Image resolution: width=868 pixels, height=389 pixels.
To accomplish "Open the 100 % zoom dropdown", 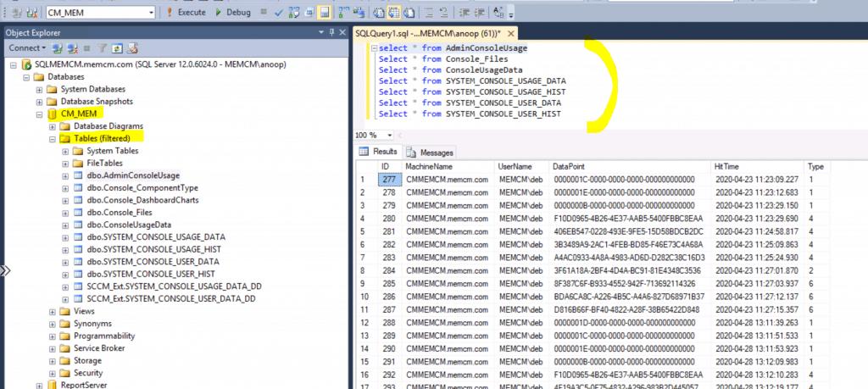I will coord(391,136).
